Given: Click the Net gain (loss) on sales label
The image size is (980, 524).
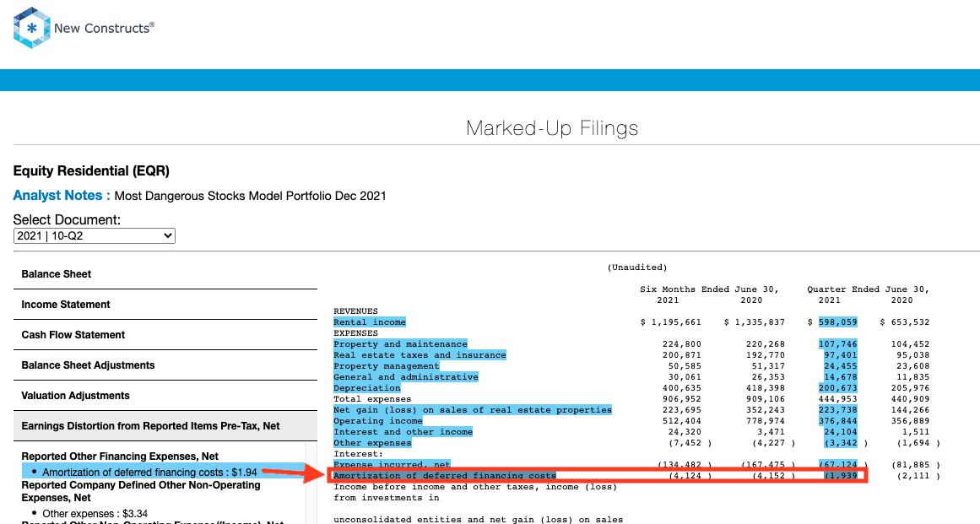Looking at the screenshot, I should tap(473, 410).
